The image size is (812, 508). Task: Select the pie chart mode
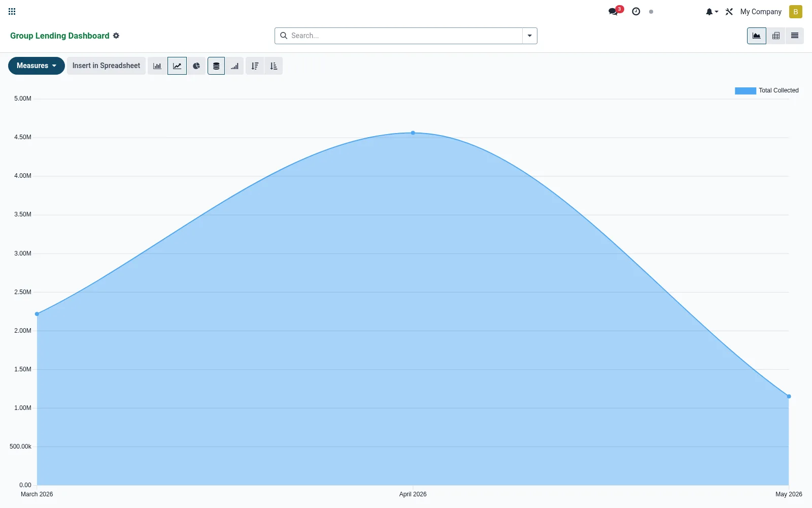(x=196, y=66)
